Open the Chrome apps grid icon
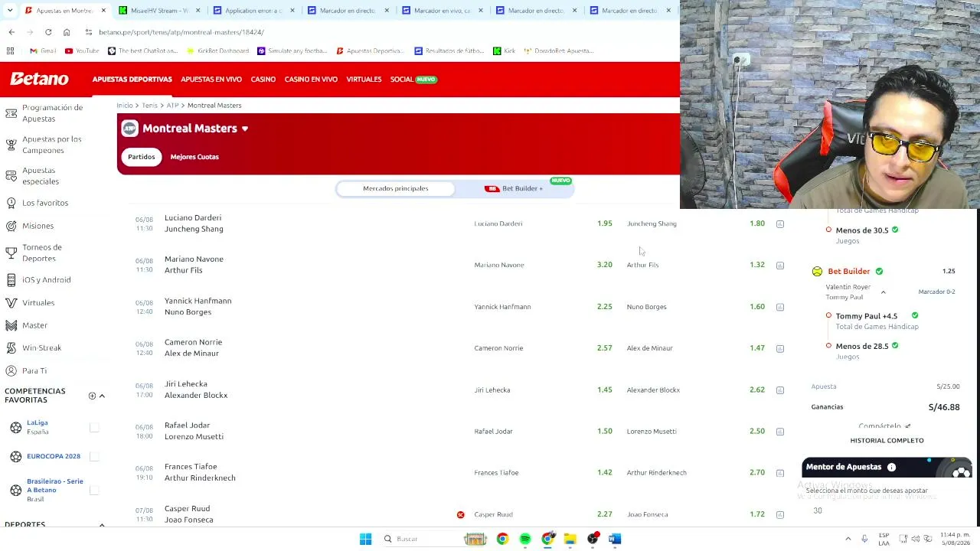This screenshot has height=551, width=980. [x=10, y=51]
